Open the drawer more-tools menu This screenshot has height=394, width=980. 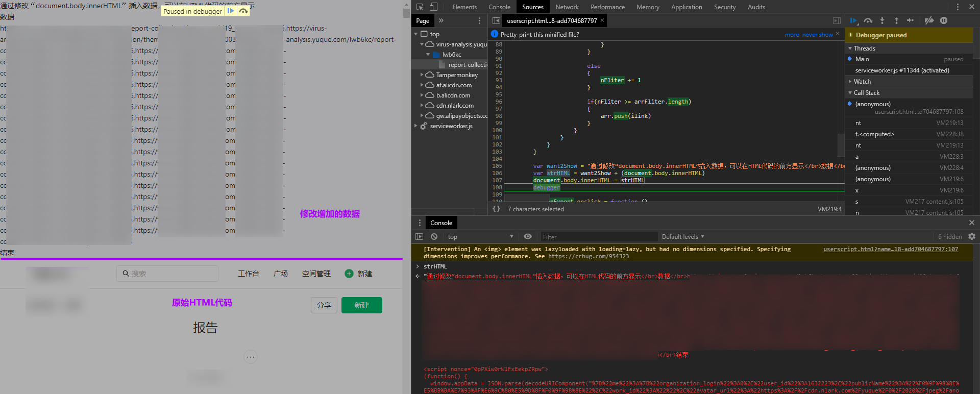[x=420, y=223]
